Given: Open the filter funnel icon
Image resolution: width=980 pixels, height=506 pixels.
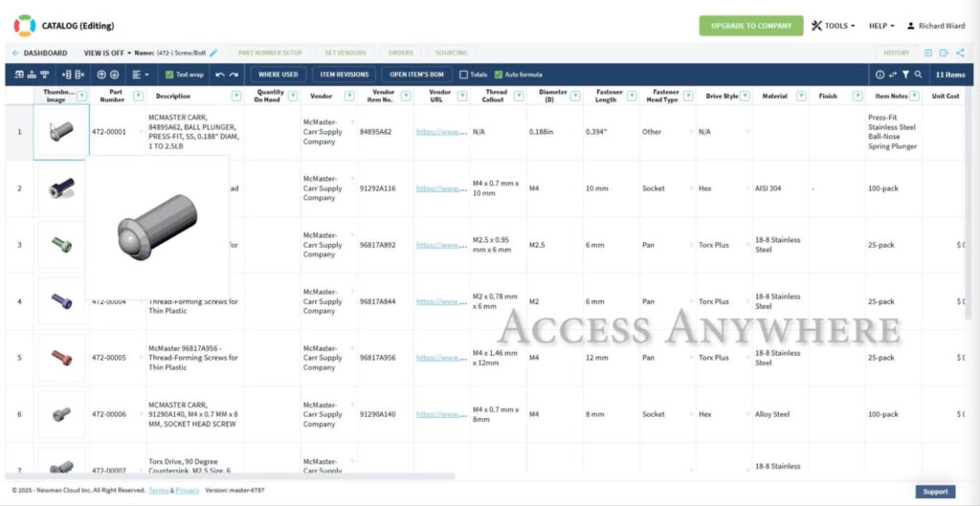Looking at the screenshot, I should click(905, 75).
